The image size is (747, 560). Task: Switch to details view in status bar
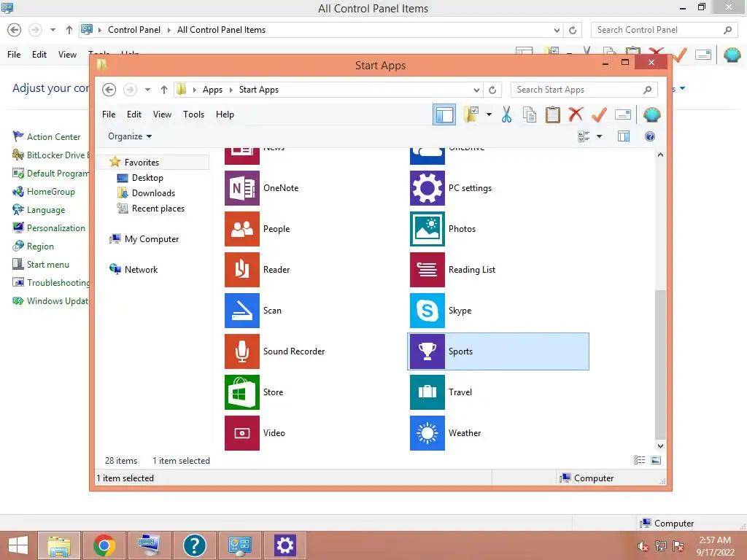click(639, 460)
